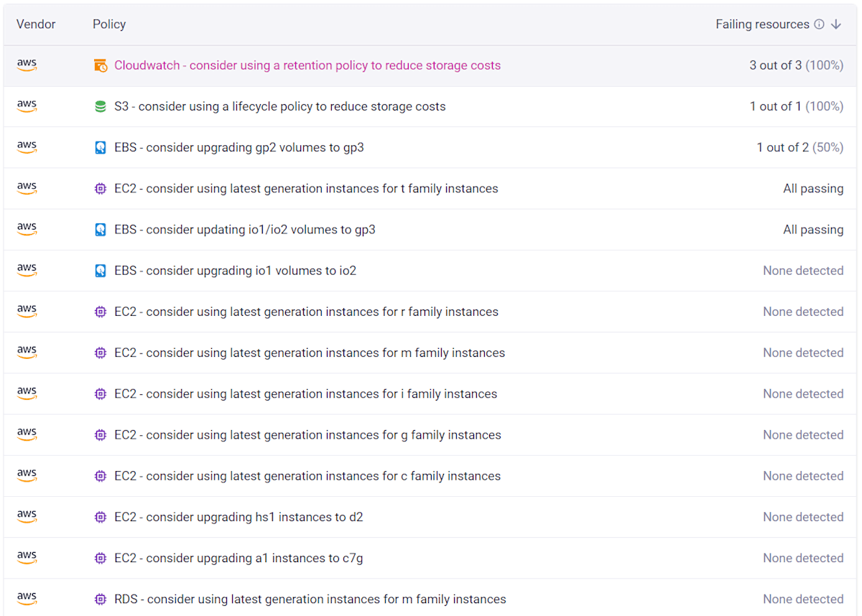Open EBS upgrading gp2 volumes to gp3 policy
The image size is (862, 616).
coord(239,147)
